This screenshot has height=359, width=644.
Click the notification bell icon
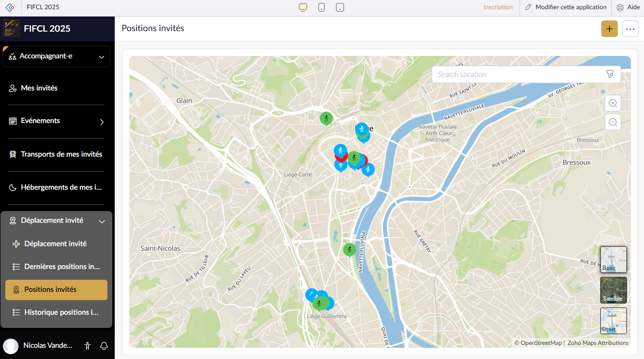(104, 346)
